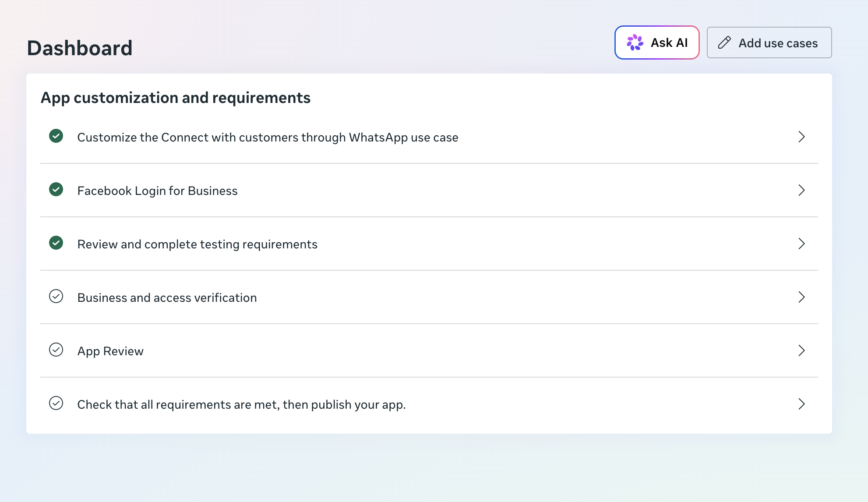Screen dimensions: 868x502
Task: Click green checkmark for Facebook Login for Business
Action: 56,190
